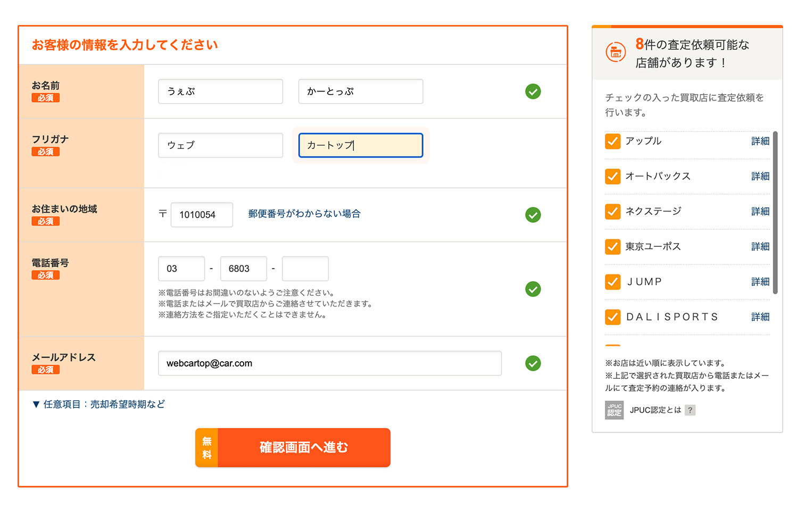The image size is (798, 532).
Task: Open 詳細 link for 東京ユーポス
Action: (x=760, y=246)
